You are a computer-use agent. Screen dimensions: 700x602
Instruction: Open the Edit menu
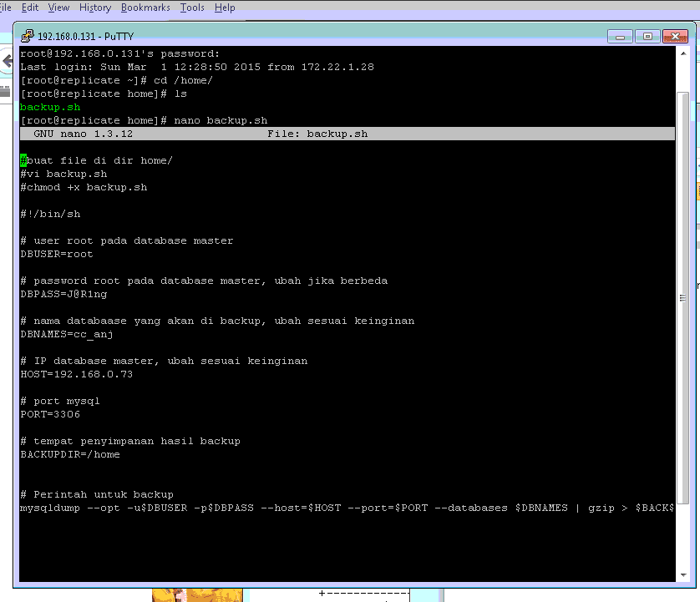click(29, 8)
